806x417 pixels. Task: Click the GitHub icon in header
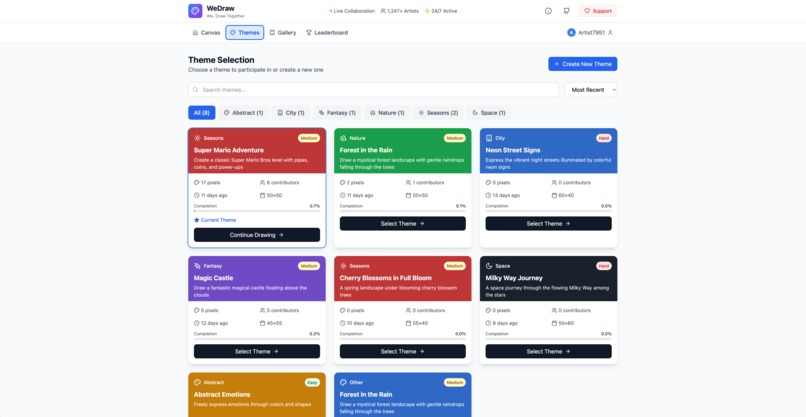click(566, 11)
